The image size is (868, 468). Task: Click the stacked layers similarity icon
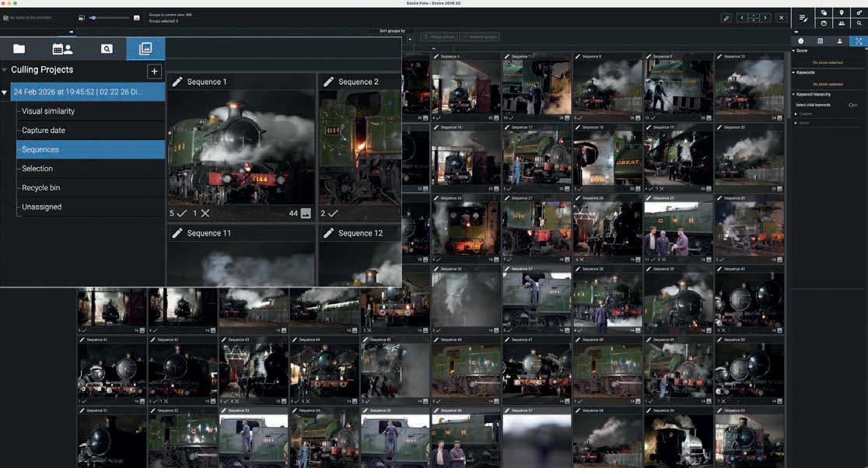[x=824, y=12]
